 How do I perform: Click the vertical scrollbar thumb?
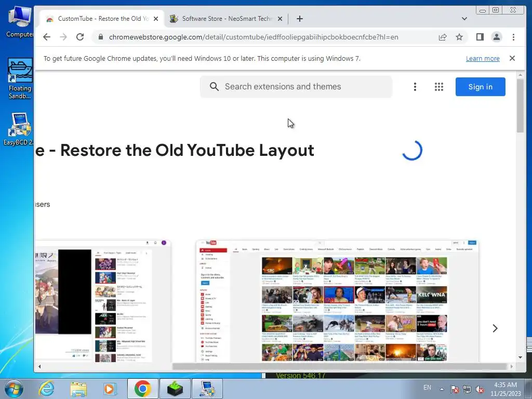[x=520, y=105]
